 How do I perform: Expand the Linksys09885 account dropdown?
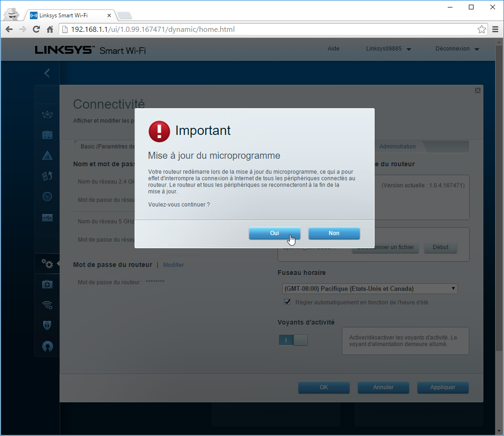[388, 49]
